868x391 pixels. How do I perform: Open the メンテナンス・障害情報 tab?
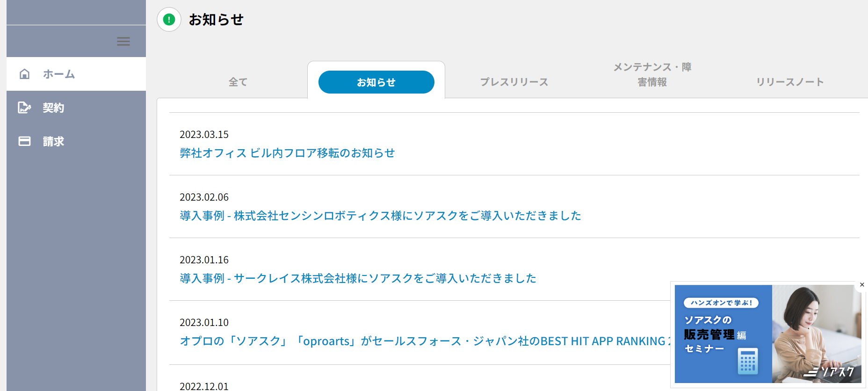[x=652, y=75]
